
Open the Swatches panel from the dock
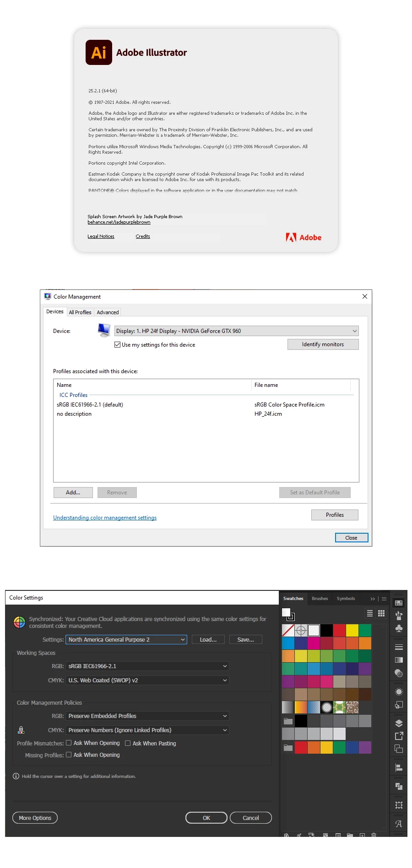tap(399, 603)
